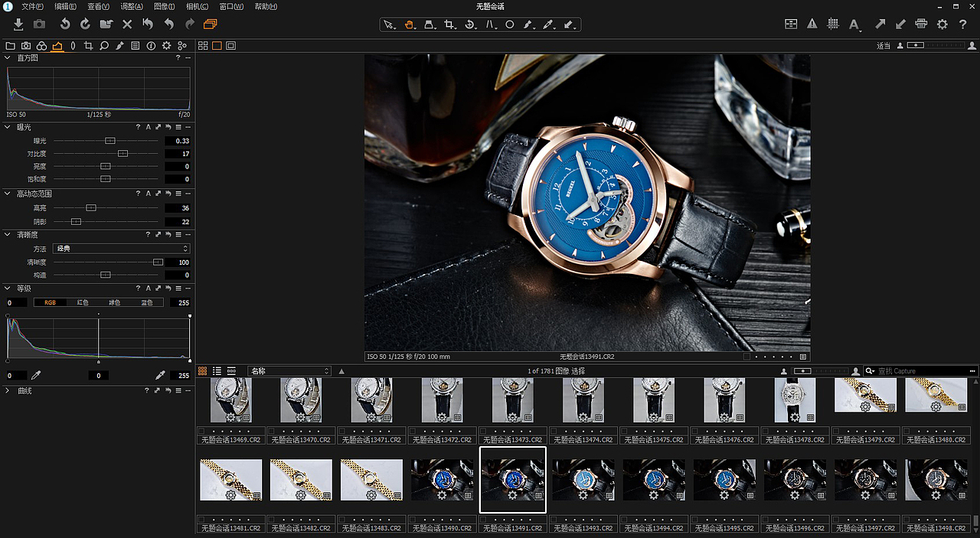Collapse the 等级 levels panel
The width and height of the screenshot is (980, 538).
point(8,289)
